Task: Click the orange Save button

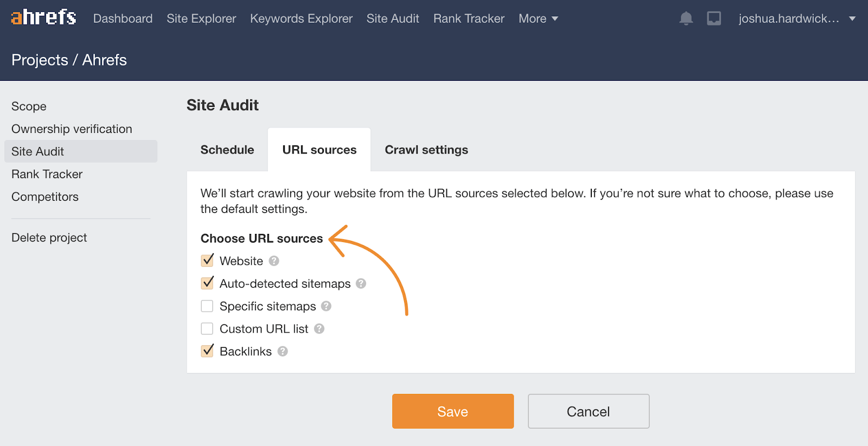Action: tap(452, 411)
